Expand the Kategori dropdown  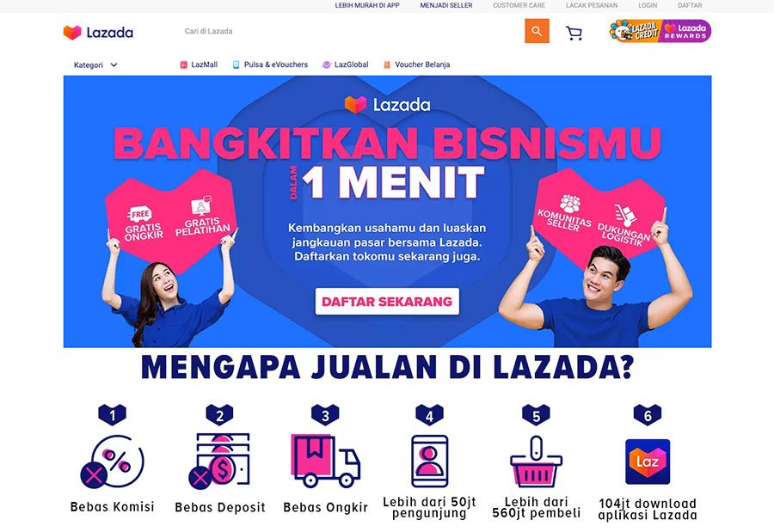point(95,64)
